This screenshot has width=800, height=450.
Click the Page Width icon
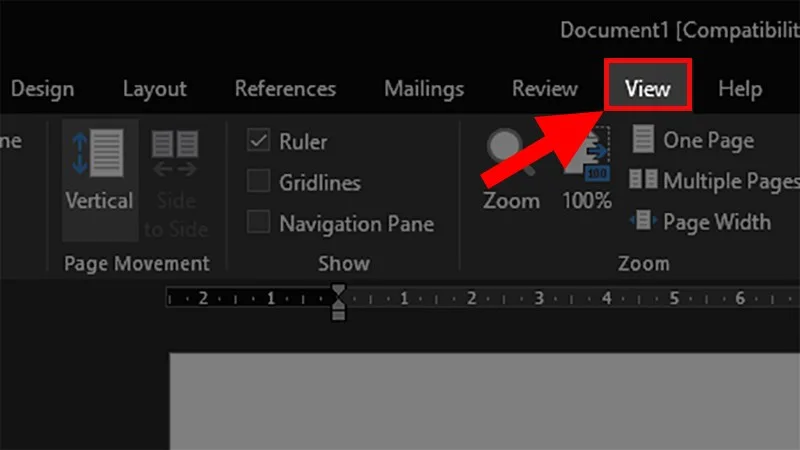pos(643,220)
